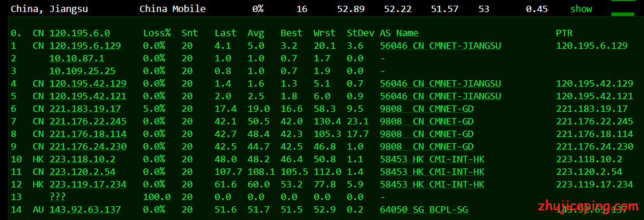Open the CMNET-JIANGSU AS link on hop 5
Image resolution: width=644 pixels, height=220 pixels.
(x=440, y=96)
